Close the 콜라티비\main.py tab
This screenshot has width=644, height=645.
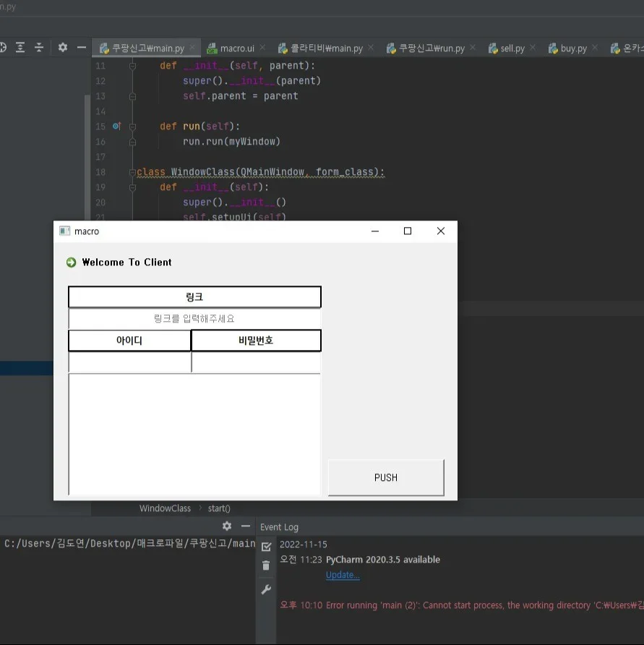[x=371, y=48]
